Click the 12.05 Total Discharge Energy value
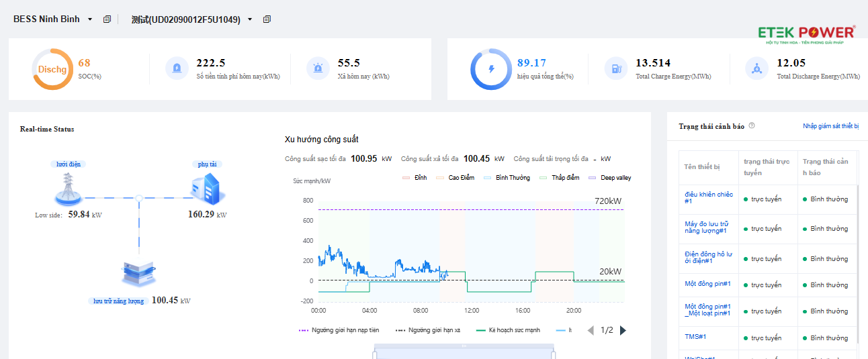The image size is (868, 359). pos(791,63)
